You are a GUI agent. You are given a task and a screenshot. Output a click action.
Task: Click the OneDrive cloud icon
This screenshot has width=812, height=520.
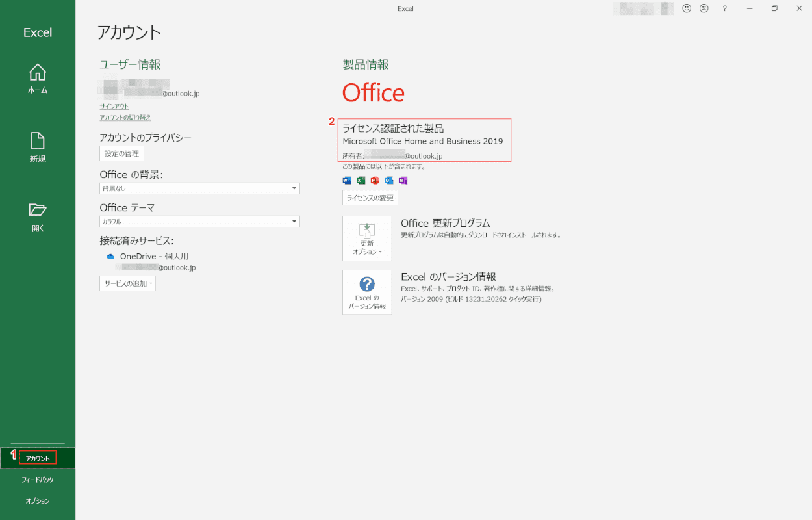click(x=110, y=257)
